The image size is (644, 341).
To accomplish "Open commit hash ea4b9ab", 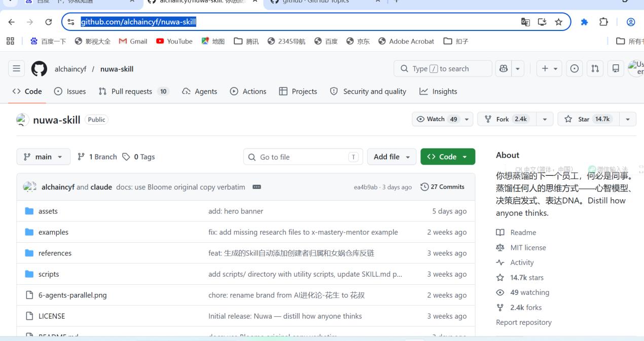I will click(366, 187).
